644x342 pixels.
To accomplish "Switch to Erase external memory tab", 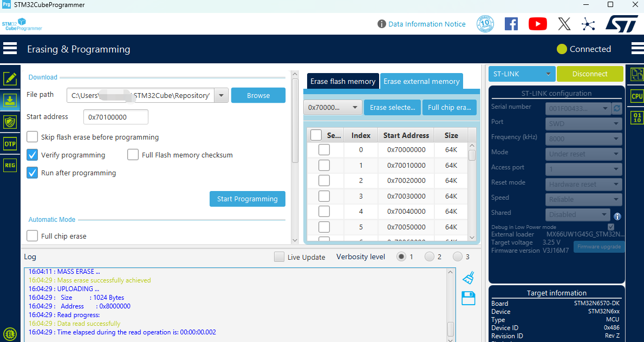I will pos(421,81).
